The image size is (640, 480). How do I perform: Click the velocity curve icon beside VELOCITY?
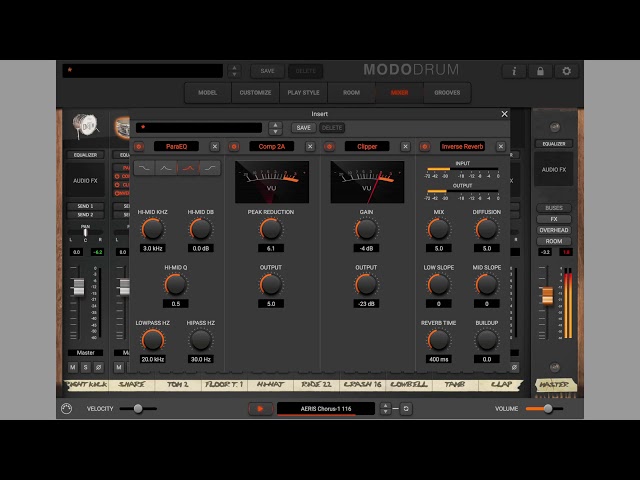pyautogui.click(x=67, y=409)
